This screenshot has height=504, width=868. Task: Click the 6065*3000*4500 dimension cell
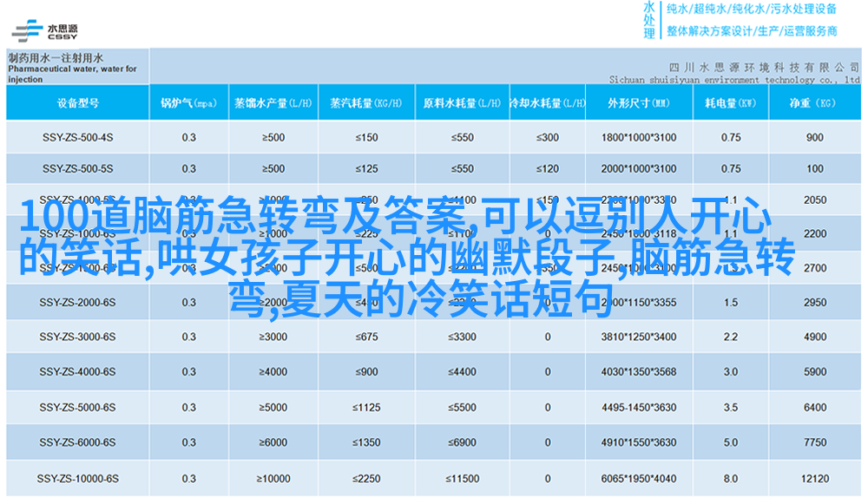[638, 478]
